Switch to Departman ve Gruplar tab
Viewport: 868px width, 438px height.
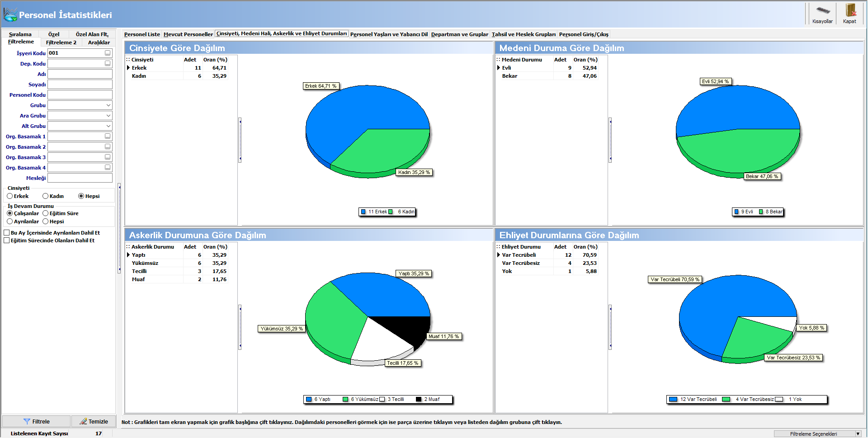point(460,34)
